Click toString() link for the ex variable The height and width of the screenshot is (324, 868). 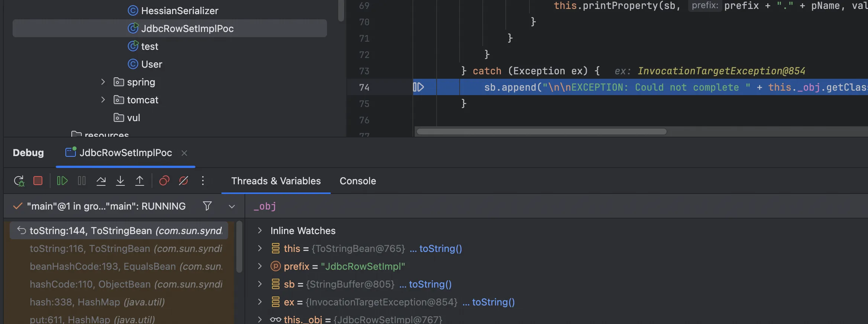pyautogui.click(x=493, y=302)
